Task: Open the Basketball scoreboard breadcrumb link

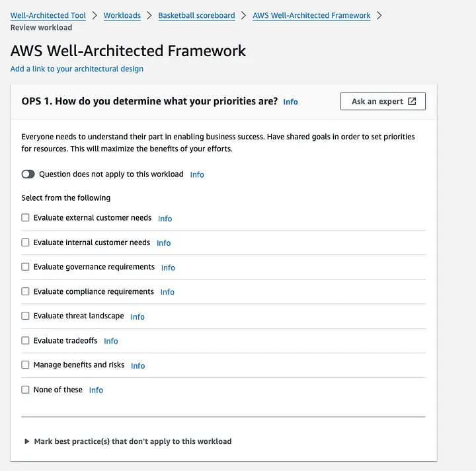Action: click(196, 15)
